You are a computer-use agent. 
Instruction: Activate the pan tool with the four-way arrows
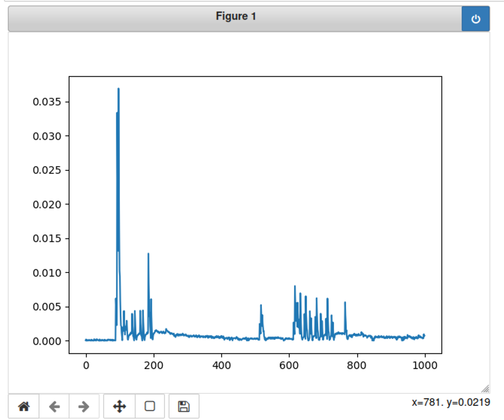[x=120, y=406]
